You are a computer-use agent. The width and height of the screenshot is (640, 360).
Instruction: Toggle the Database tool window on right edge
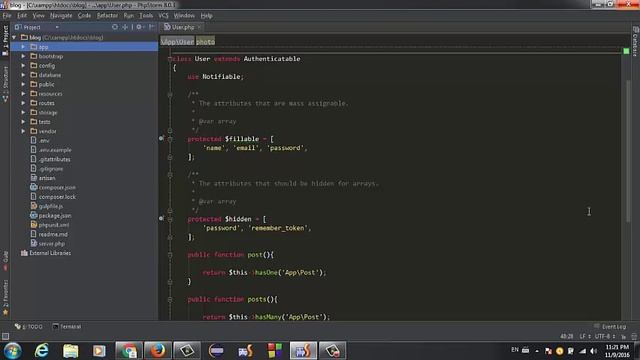point(636,41)
